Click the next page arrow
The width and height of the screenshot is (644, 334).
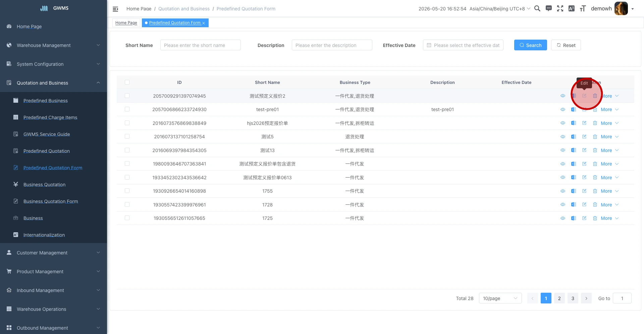click(586, 298)
